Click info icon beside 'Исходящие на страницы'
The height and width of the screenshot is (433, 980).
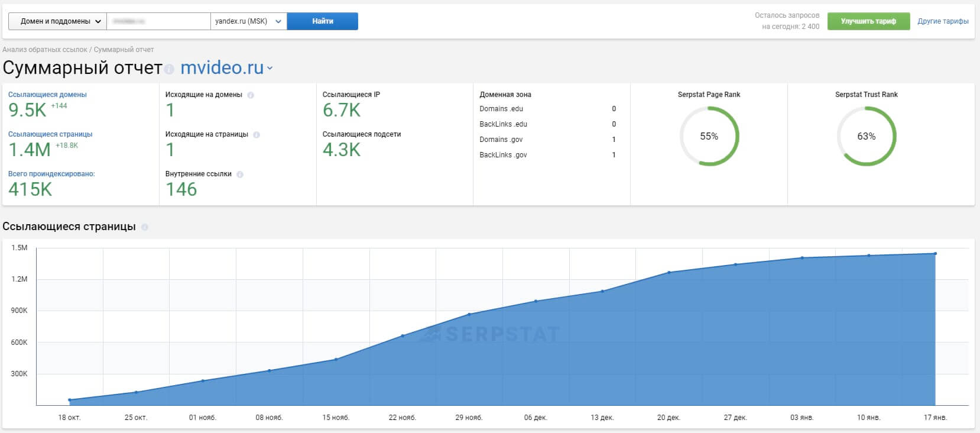click(257, 135)
